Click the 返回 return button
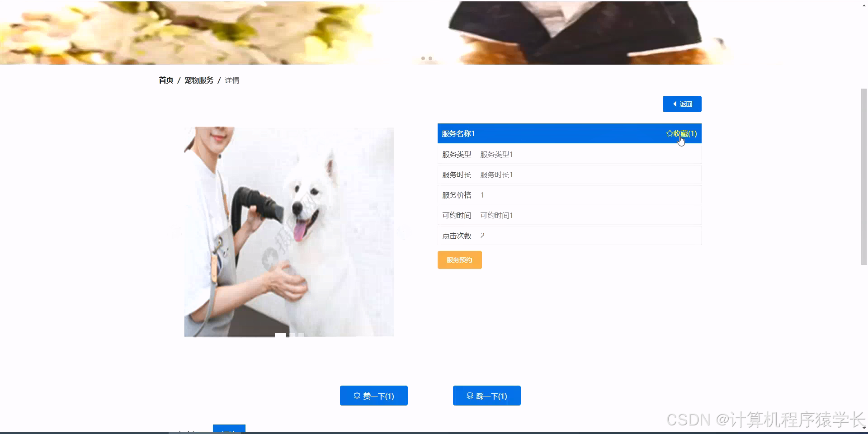Screen dimensions: 868x434 point(682,104)
